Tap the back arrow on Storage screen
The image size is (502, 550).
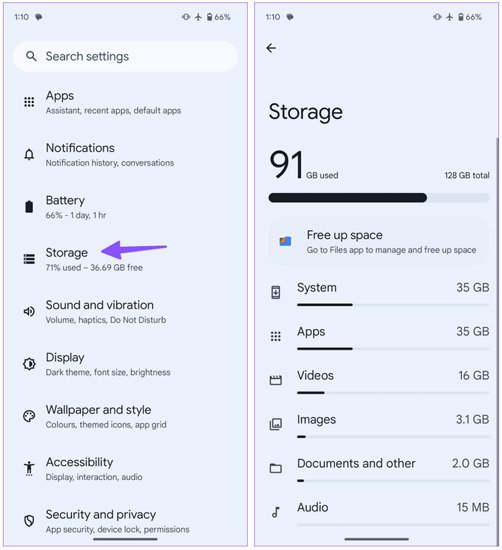(x=271, y=48)
